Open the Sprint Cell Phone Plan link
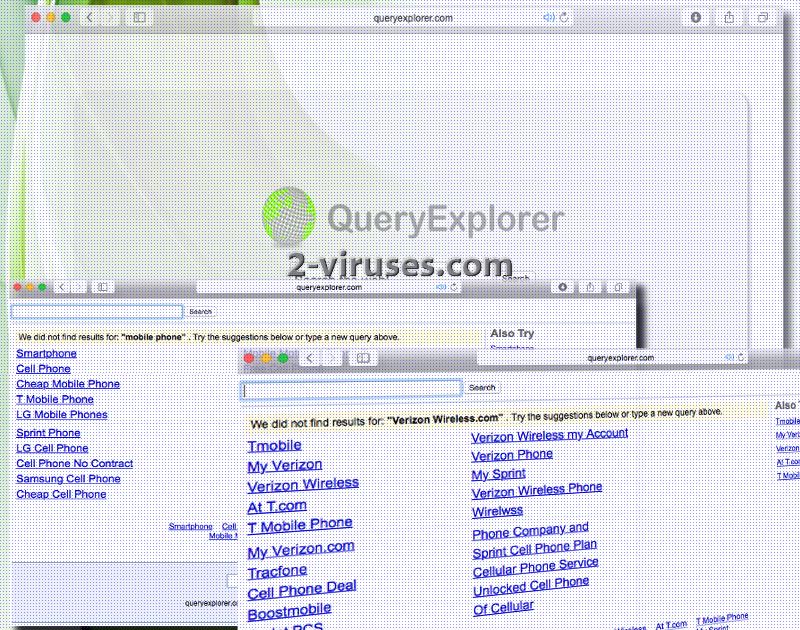The height and width of the screenshot is (630, 800). tap(535, 549)
